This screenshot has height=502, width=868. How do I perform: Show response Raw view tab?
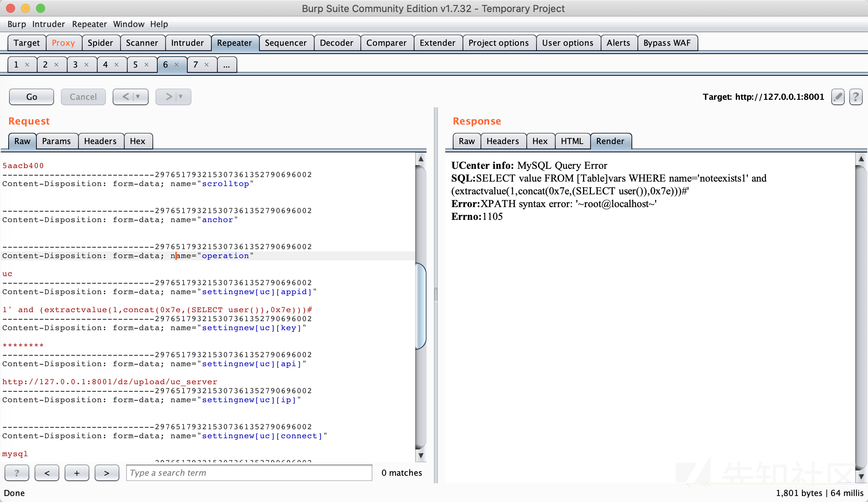coord(466,141)
